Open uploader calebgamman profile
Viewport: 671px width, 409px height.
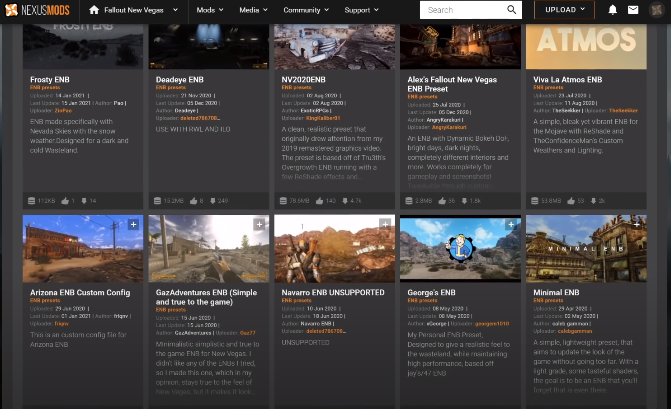click(x=575, y=331)
